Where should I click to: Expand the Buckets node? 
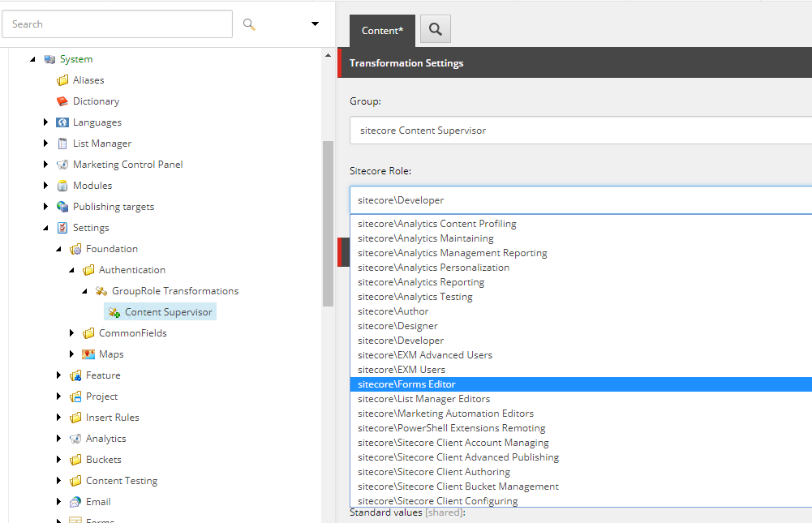coord(58,460)
